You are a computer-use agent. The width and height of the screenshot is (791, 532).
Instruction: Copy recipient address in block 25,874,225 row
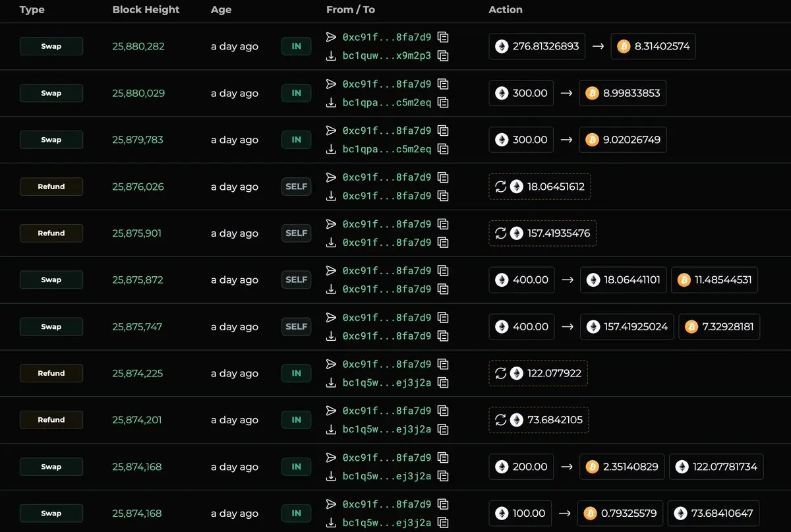pos(443,383)
